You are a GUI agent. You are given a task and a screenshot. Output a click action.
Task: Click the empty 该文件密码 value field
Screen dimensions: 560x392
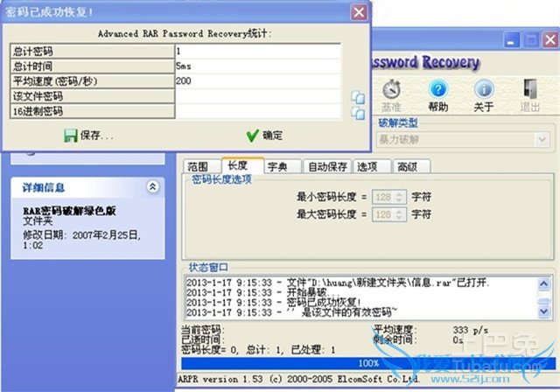[x=258, y=96]
